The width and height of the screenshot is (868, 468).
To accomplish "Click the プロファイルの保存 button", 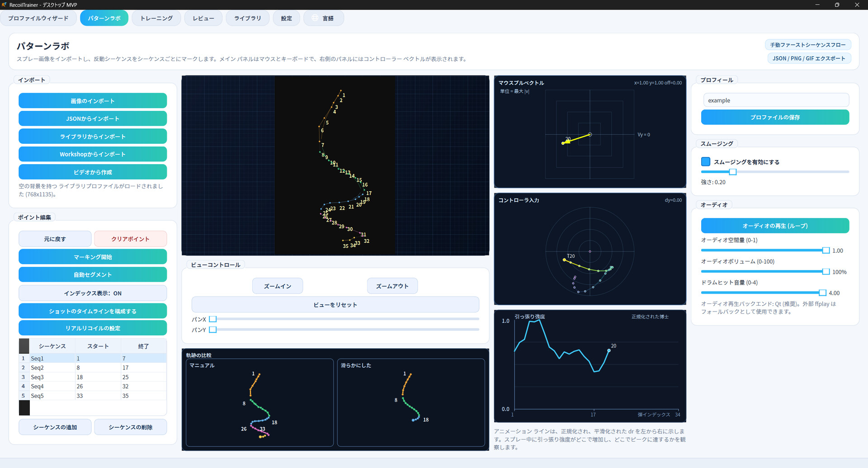I will pos(775,117).
